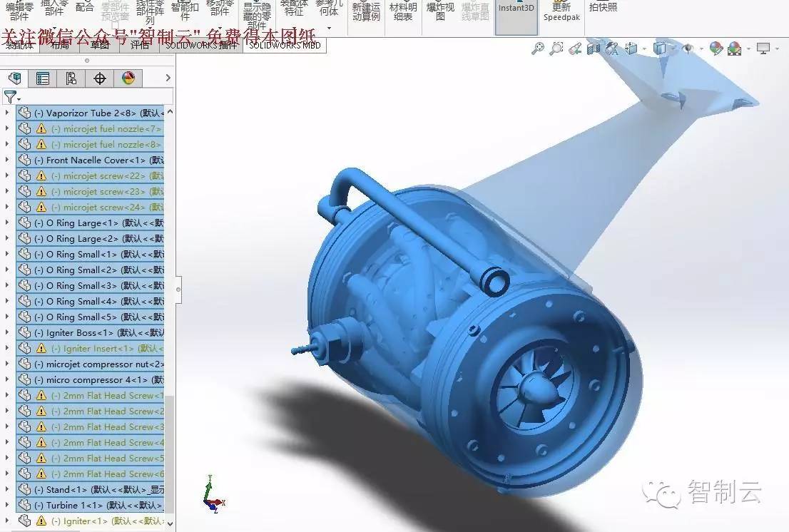Open the DisplayManager color sphere tab

pos(128,78)
